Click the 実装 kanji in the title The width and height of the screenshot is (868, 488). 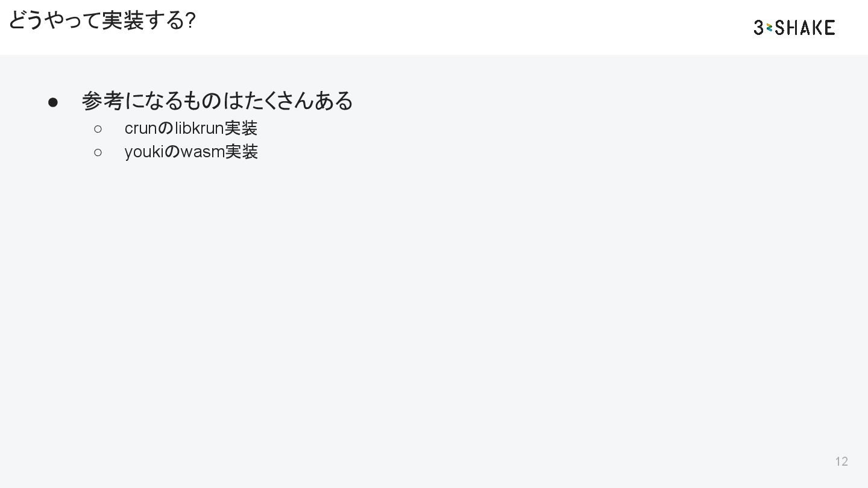coord(122,21)
